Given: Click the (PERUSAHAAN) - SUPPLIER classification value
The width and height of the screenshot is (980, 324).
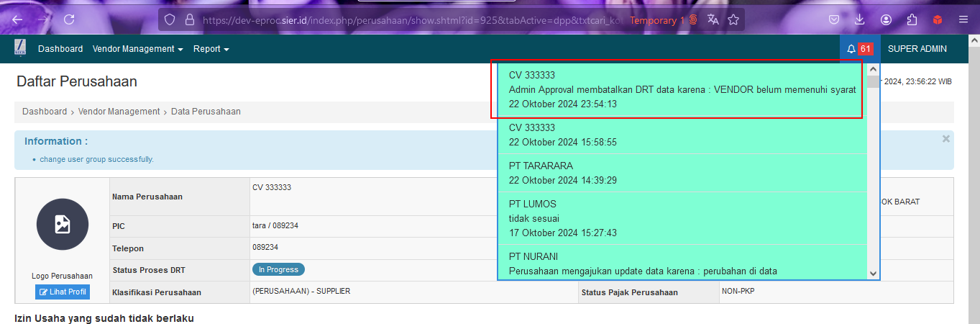Looking at the screenshot, I should coord(301,291).
